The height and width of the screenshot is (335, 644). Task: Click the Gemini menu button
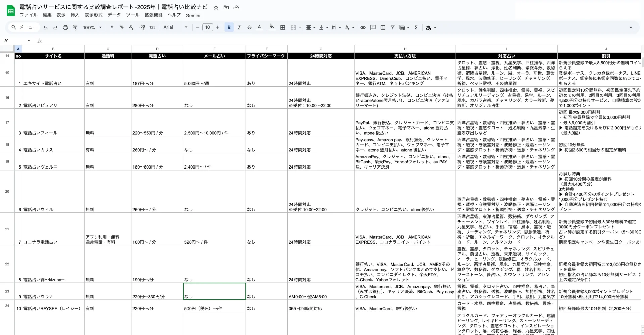(193, 15)
